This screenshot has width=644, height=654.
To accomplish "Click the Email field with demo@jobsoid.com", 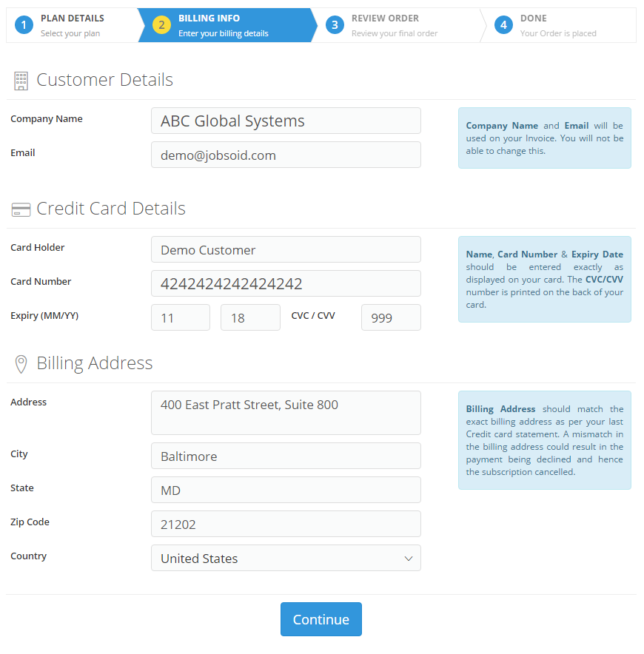I will coord(286,155).
